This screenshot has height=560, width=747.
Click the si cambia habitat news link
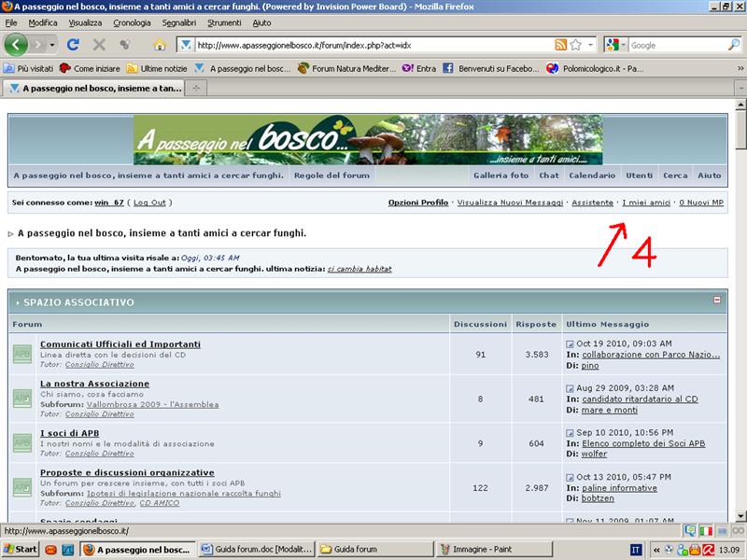point(359,269)
